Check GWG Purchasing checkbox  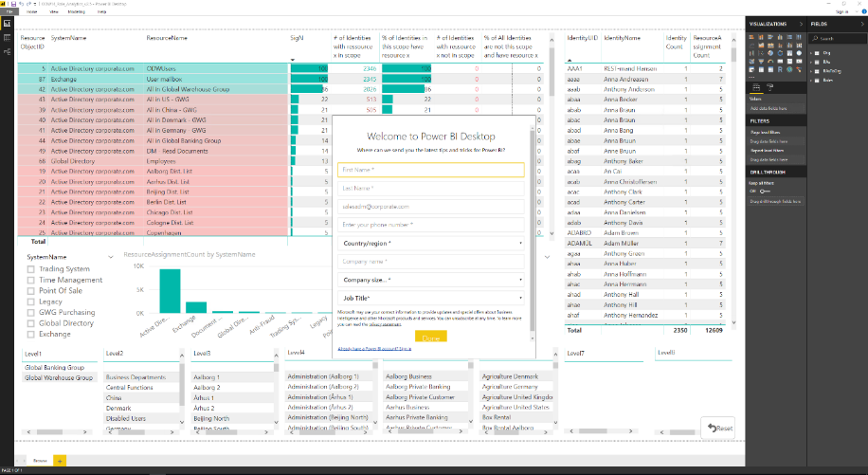pos(31,312)
